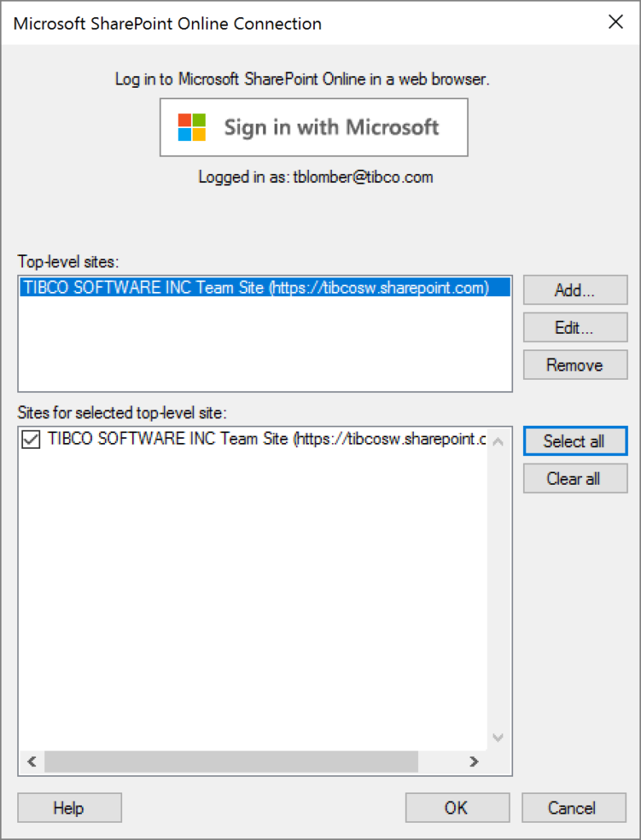
Task: Confirm the connection with OK
Action: [x=457, y=807]
